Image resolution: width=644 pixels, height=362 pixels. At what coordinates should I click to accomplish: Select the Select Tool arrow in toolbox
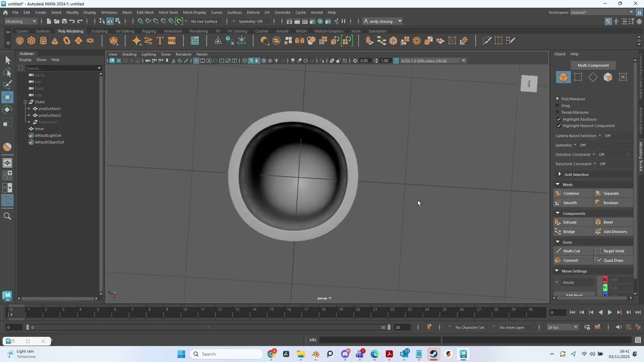(8, 60)
